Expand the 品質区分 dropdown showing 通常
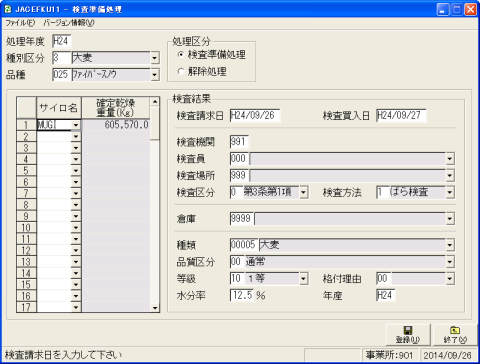 click(450, 262)
